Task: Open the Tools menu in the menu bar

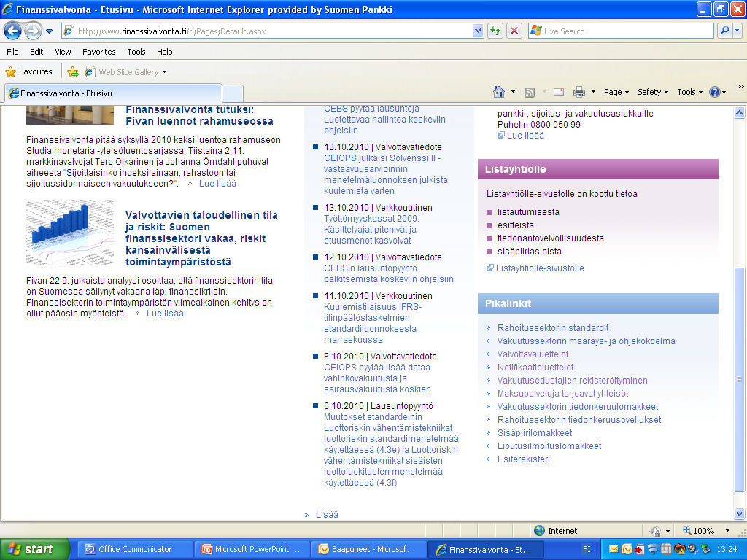Action: [x=136, y=52]
